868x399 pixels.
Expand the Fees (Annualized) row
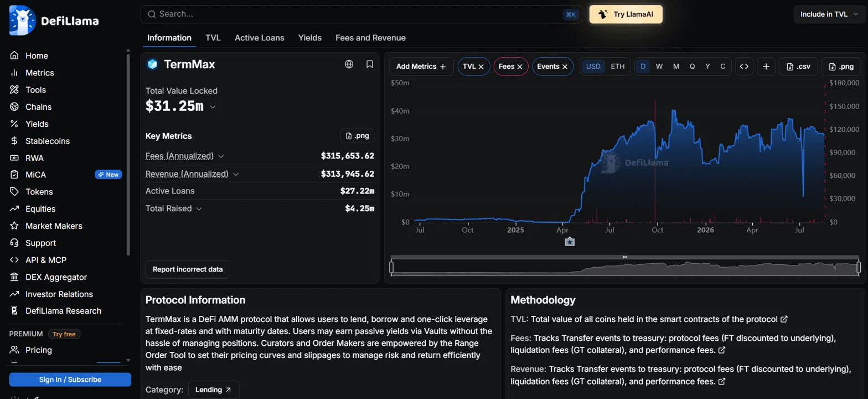click(185, 156)
